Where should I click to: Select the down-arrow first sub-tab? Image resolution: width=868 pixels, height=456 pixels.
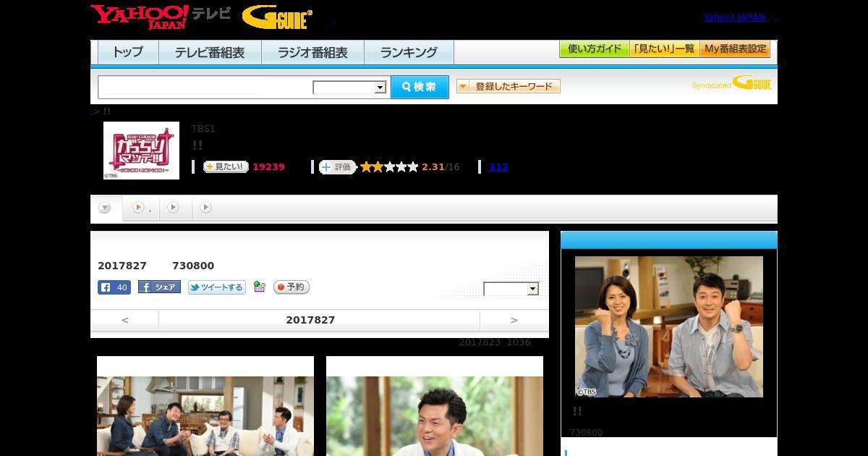pos(106,208)
